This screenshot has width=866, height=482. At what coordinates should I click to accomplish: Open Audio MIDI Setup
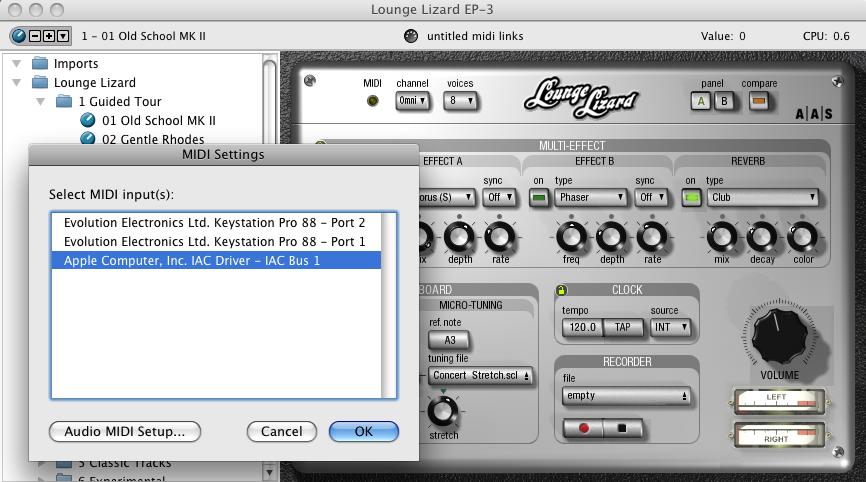[125, 431]
